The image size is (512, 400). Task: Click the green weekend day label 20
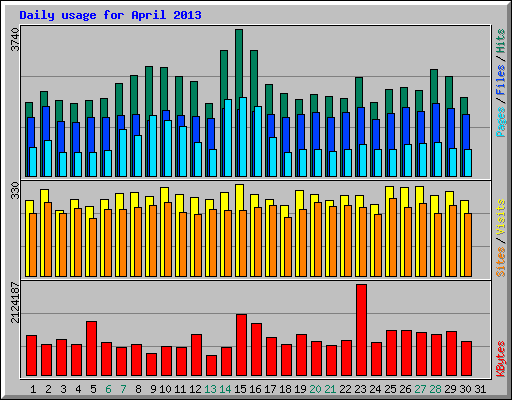coord(315,389)
